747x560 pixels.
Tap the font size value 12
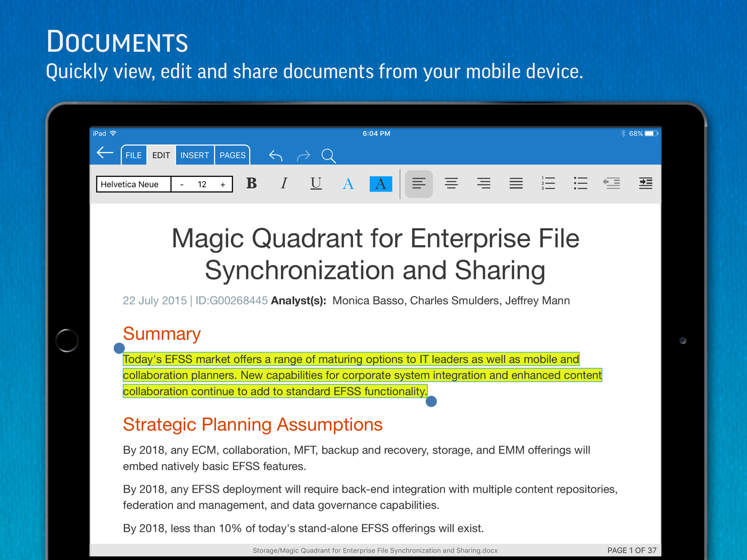click(202, 185)
